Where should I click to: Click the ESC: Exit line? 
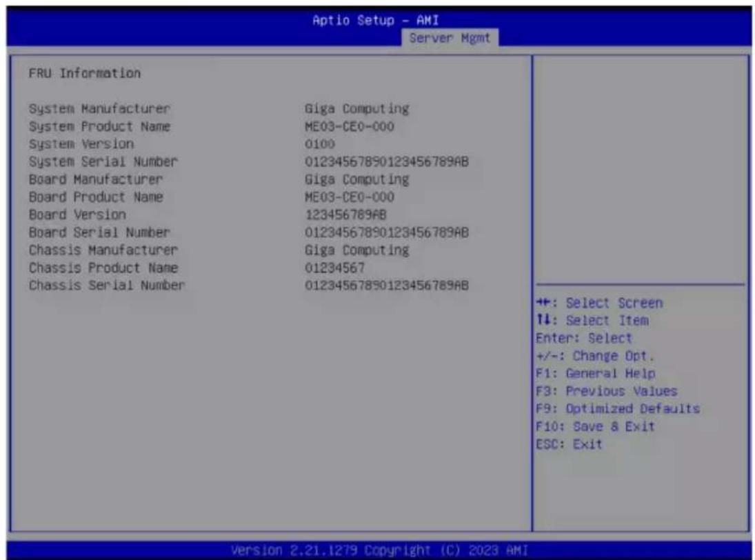point(569,444)
